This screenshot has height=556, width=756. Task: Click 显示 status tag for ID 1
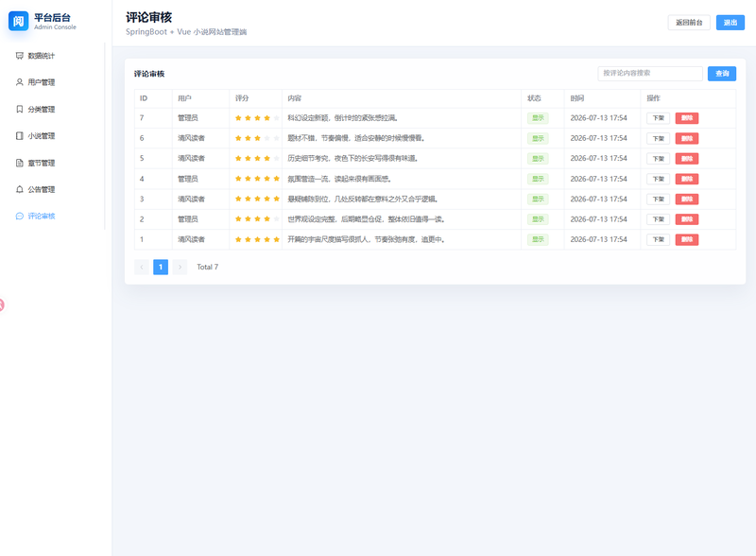point(538,240)
